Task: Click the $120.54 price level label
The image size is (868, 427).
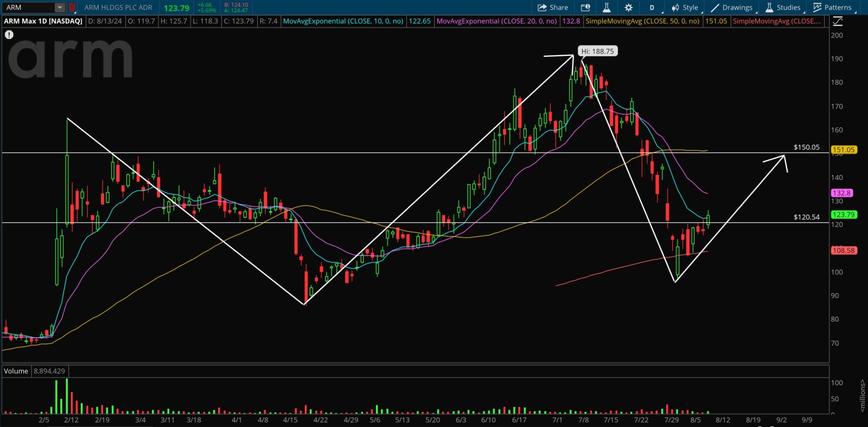Action: click(807, 217)
